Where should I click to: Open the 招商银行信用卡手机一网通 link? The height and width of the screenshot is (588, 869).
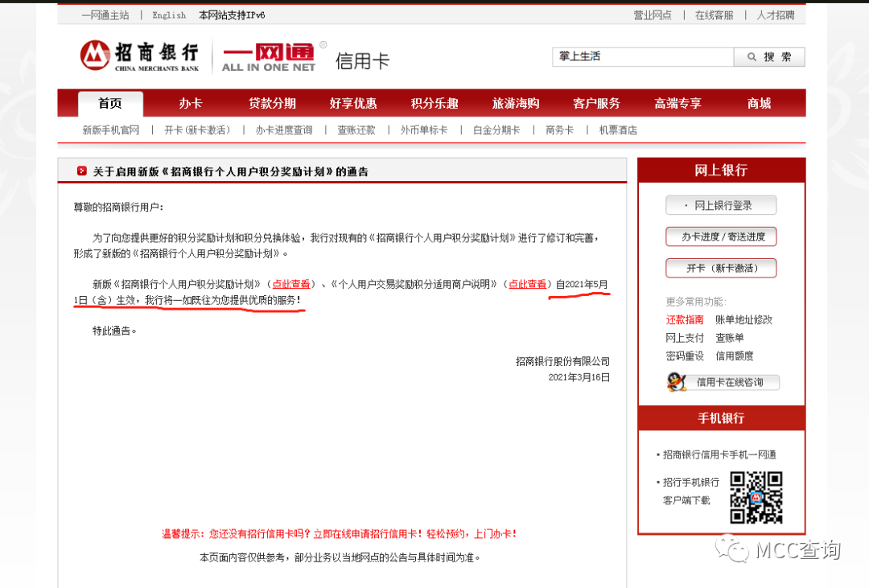pos(719,455)
